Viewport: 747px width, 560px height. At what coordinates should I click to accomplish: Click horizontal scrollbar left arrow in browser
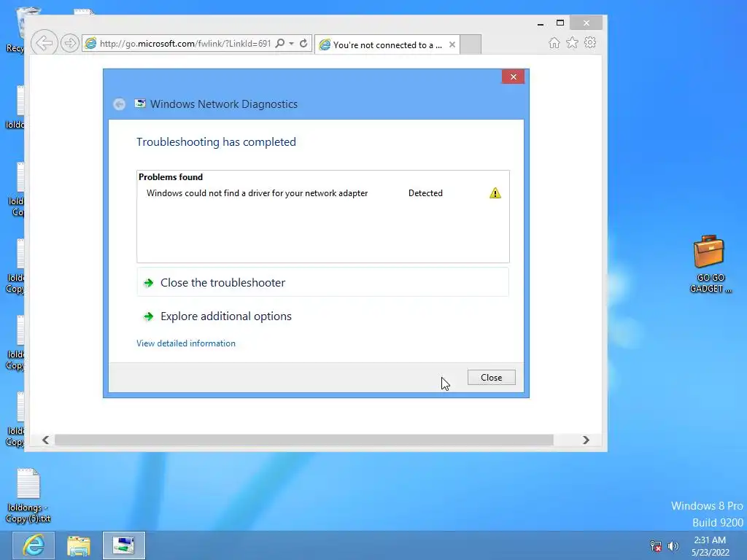pos(45,440)
